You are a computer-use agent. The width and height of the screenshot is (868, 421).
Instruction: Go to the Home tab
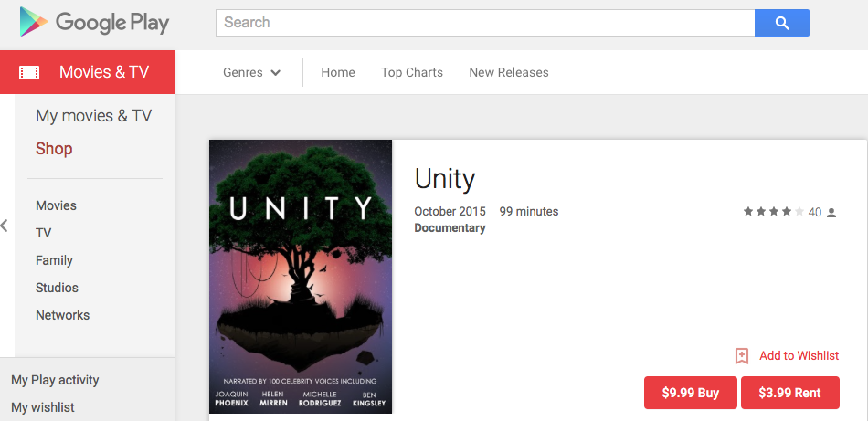pos(338,72)
